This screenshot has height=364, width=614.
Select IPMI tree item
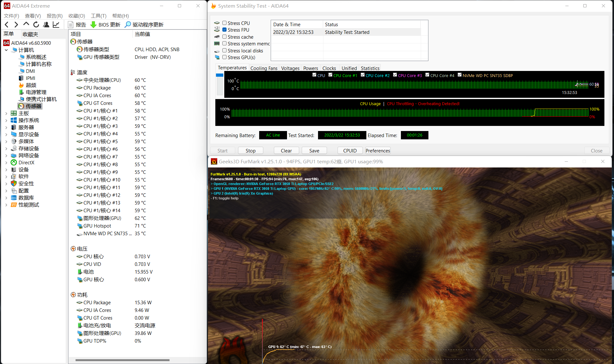(27, 78)
